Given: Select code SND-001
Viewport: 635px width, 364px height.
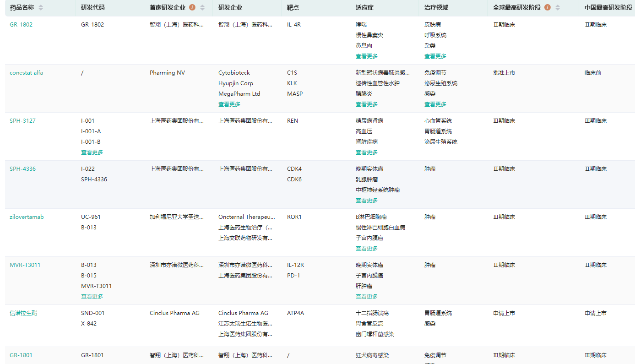Looking at the screenshot, I should point(93,313).
